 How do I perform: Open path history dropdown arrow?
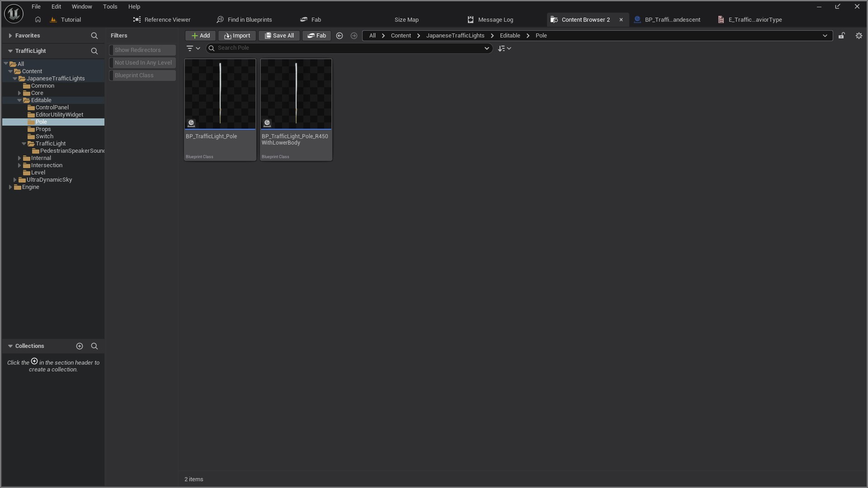tap(825, 36)
